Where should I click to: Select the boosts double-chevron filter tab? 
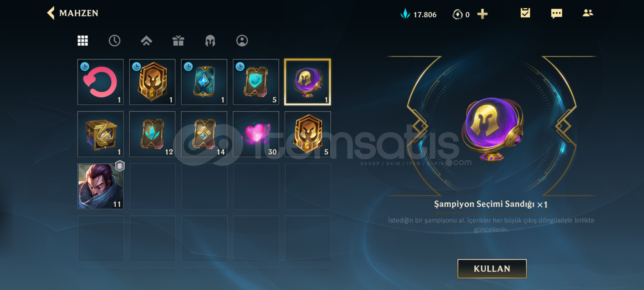[146, 41]
